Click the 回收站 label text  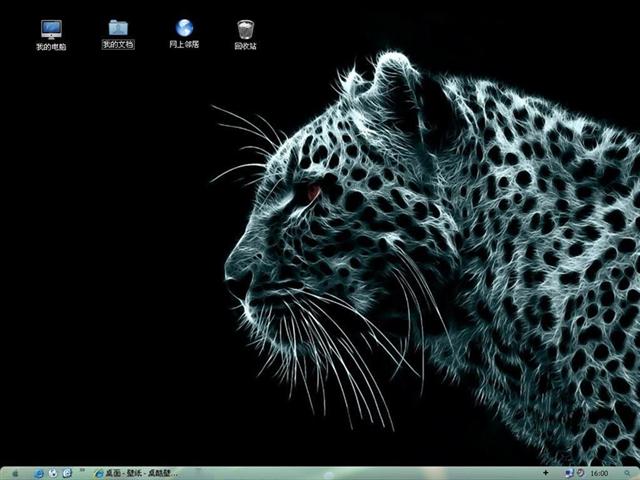coord(245,46)
